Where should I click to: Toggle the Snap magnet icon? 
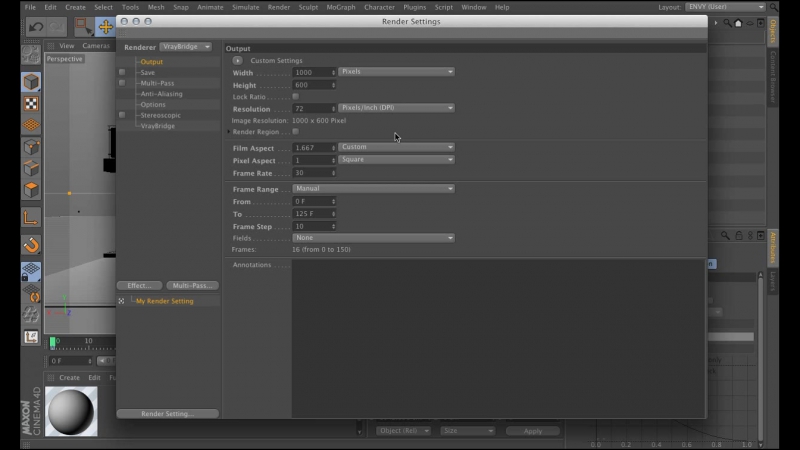pos(31,245)
